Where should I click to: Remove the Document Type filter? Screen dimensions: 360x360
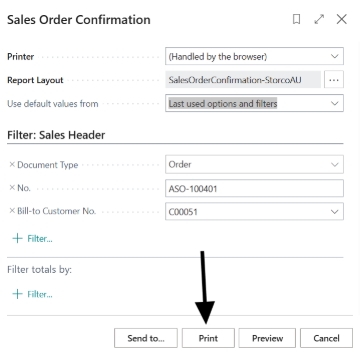12,164
